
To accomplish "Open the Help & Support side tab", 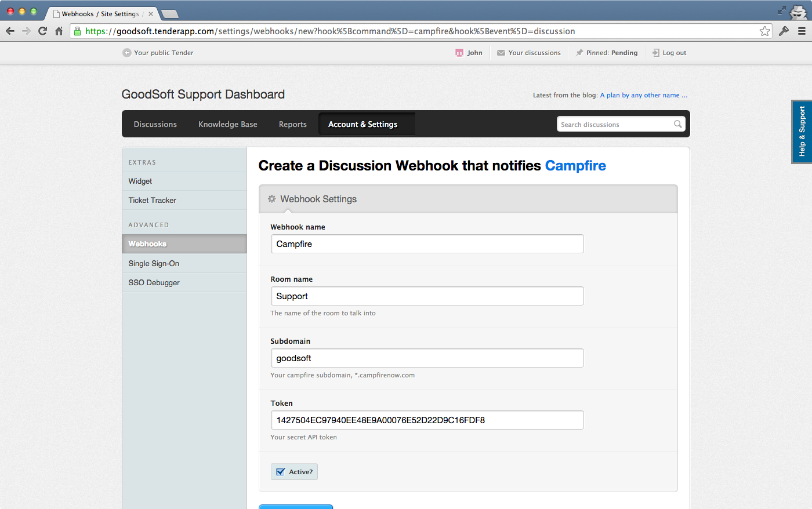I will click(802, 132).
